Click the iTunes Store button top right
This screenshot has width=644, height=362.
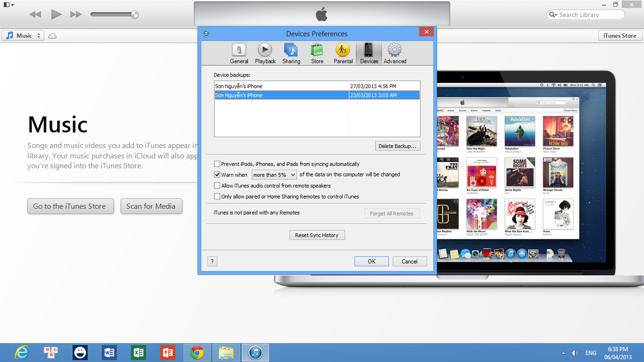point(620,35)
